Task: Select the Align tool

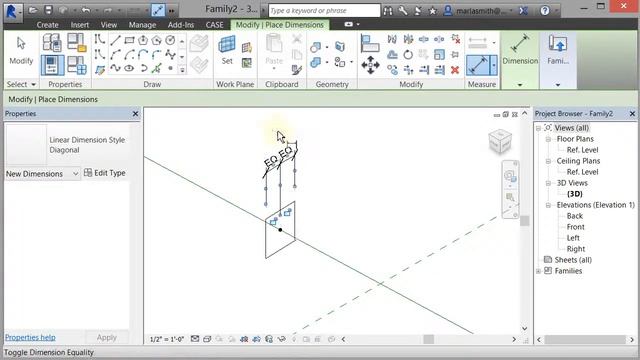Action: pos(370,43)
